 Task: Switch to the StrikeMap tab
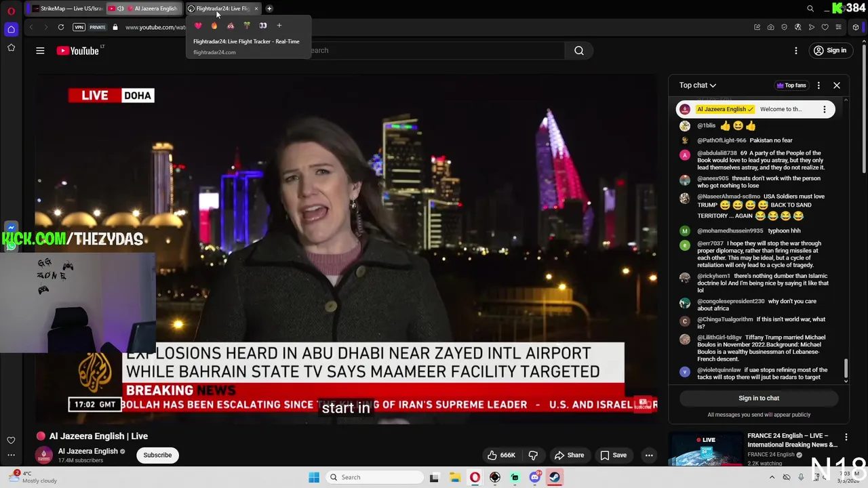(x=66, y=9)
